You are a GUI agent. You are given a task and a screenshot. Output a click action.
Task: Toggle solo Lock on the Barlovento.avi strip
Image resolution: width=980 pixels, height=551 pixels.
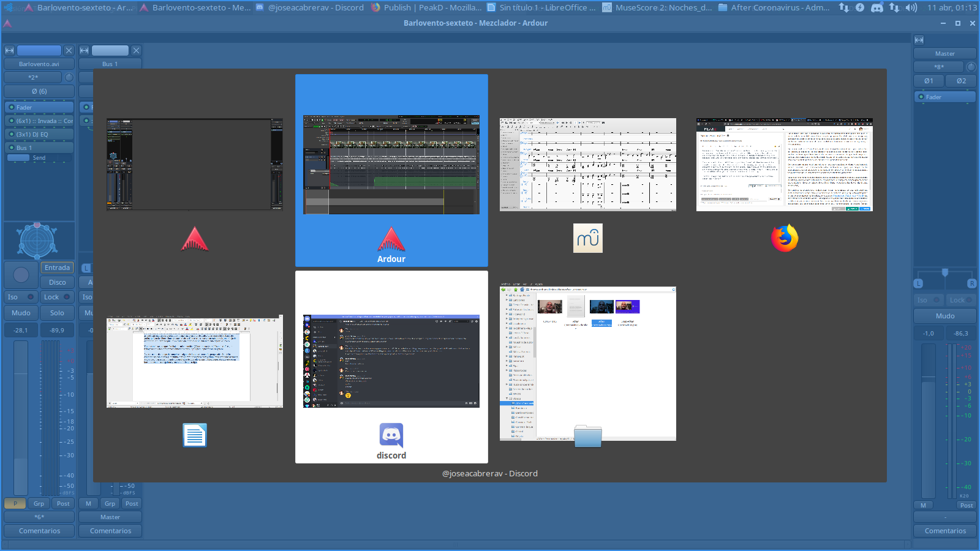[57, 297]
